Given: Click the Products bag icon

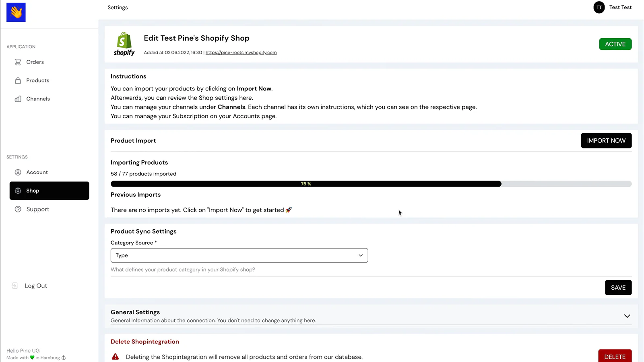Looking at the screenshot, I should [18, 80].
